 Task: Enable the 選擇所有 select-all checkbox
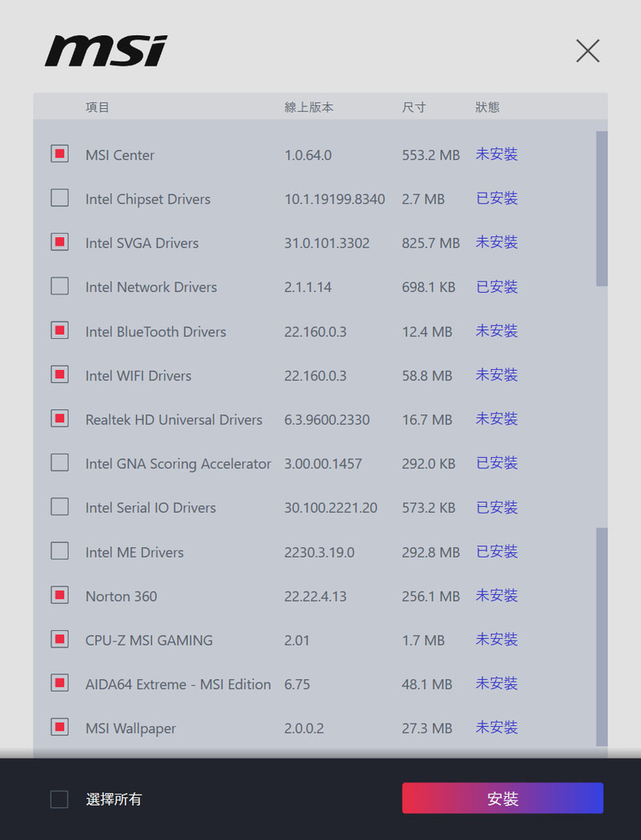(x=59, y=799)
